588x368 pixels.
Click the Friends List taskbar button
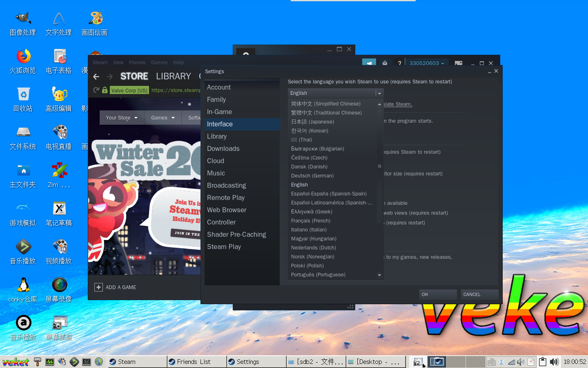click(x=197, y=362)
